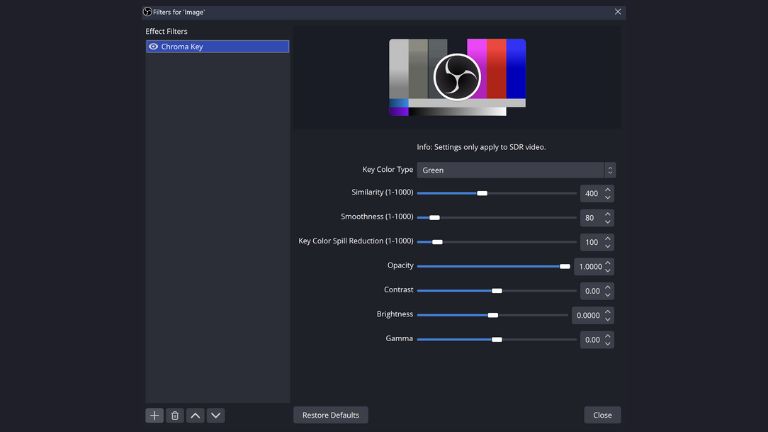The width and height of the screenshot is (768, 432).
Task: Click the Key Color Spill Reduction slider handle
Action: pos(437,242)
